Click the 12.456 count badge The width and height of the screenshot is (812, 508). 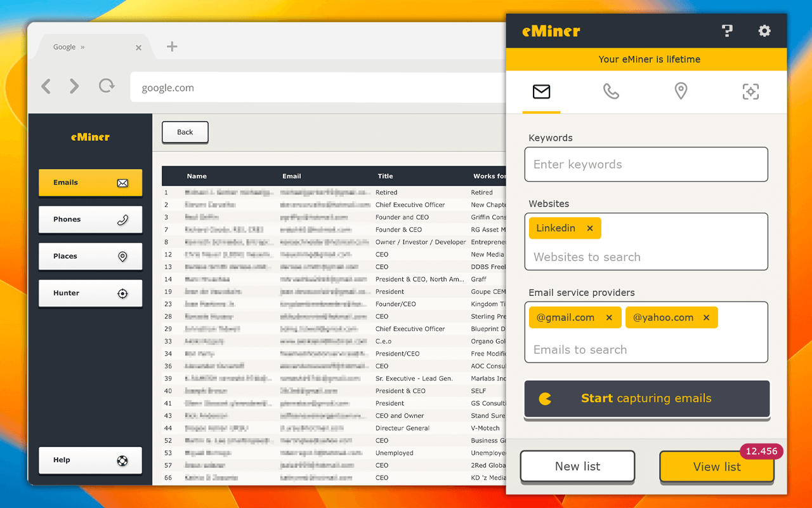click(x=761, y=451)
